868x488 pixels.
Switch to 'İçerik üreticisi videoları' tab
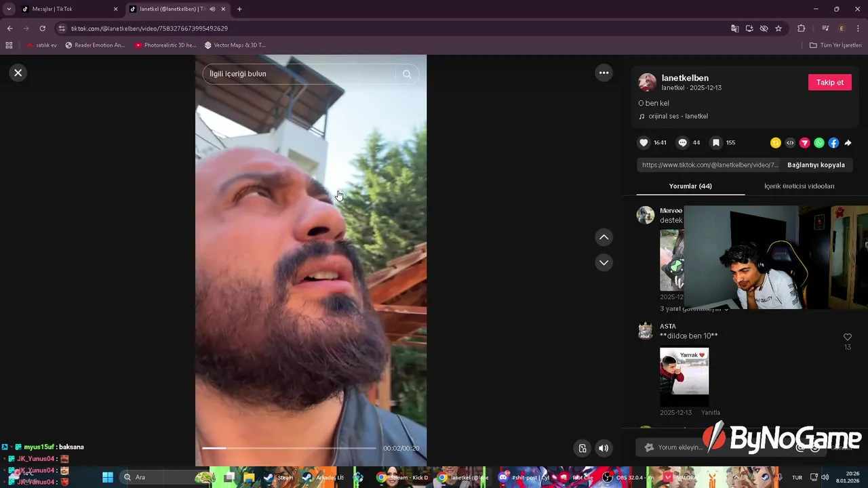pos(799,186)
